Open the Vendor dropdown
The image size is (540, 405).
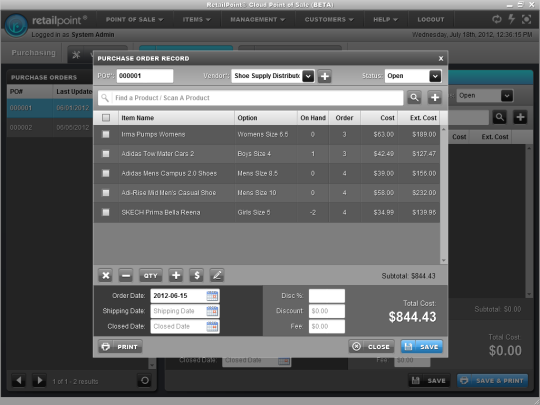click(308, 76)
